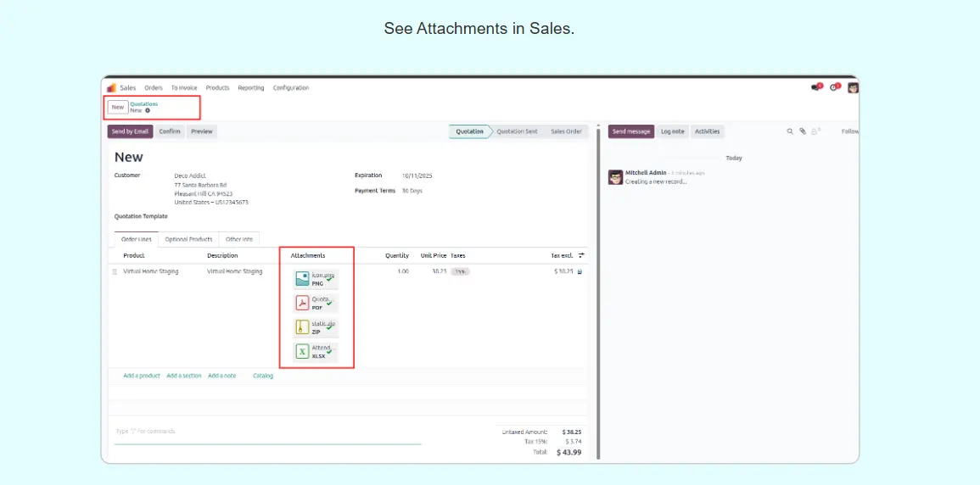This screenshot has width=980, height=485.
Task: Open column settings for order lines table
Action: coord(581,255)
